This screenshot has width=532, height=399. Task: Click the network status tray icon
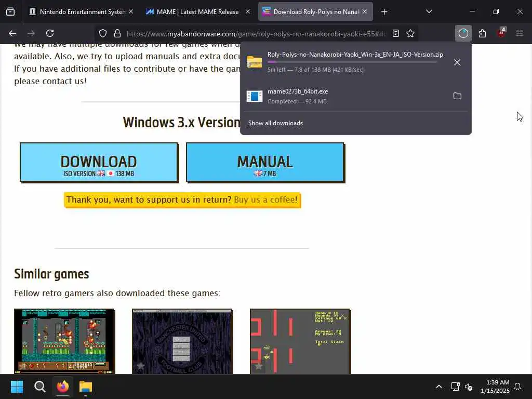(455, 387)
